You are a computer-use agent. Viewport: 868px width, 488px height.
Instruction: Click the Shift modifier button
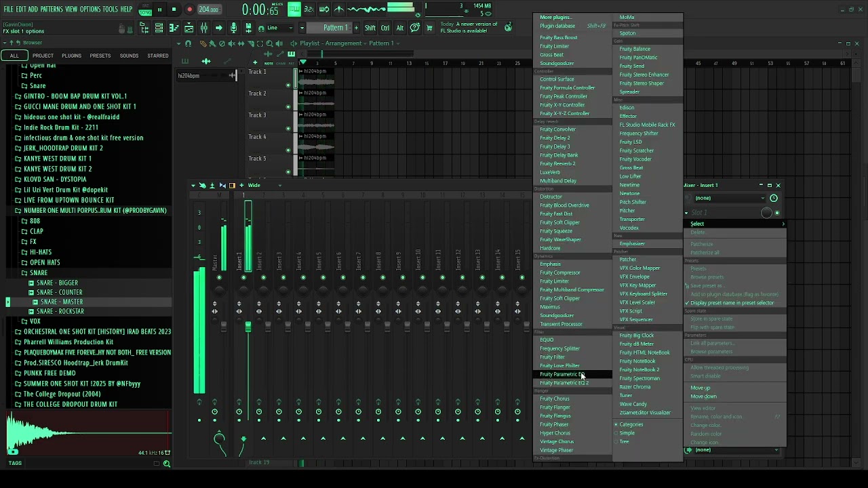(x=370, y=28)
